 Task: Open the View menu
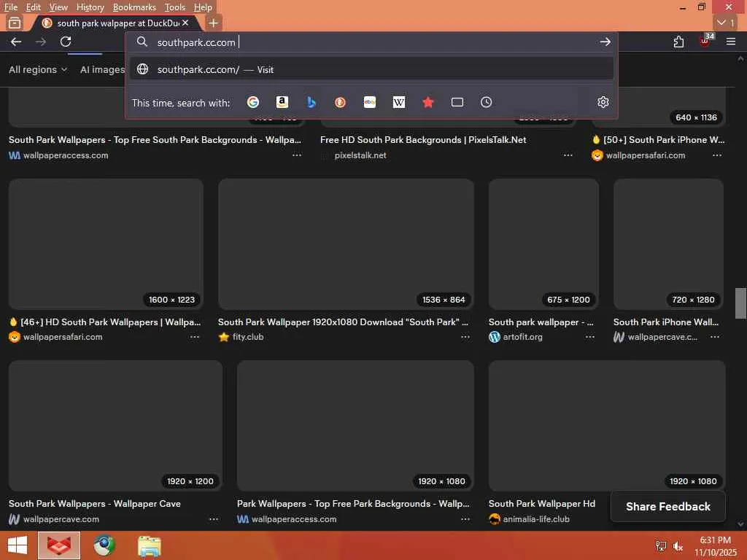point(58,7)
